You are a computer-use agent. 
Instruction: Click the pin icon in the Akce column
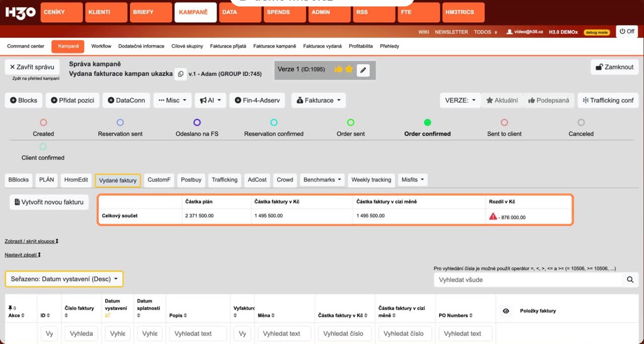(x=10, y=308)
